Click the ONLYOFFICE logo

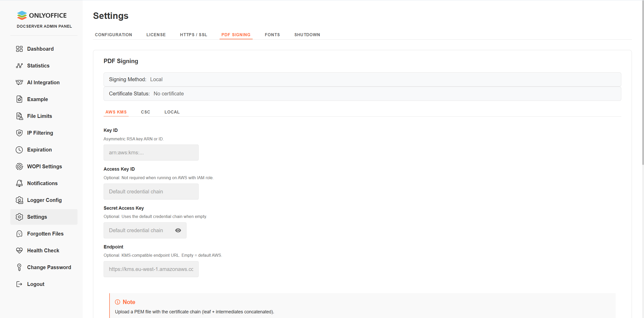[42, 15]
